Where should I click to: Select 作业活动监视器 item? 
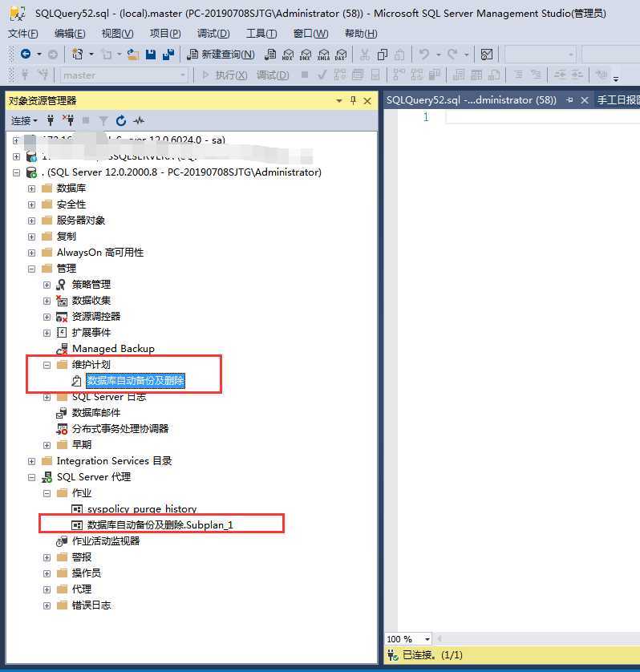106,540
